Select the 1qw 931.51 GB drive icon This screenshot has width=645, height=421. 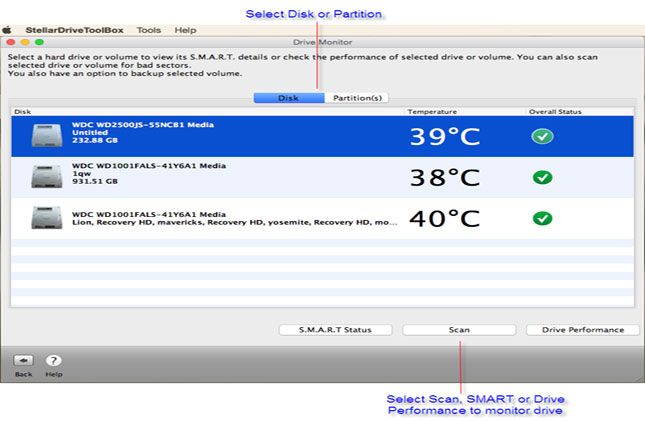47,176
